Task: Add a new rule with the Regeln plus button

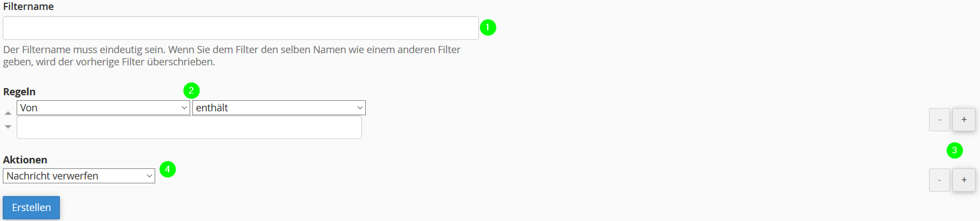Action: pos(964,120)
